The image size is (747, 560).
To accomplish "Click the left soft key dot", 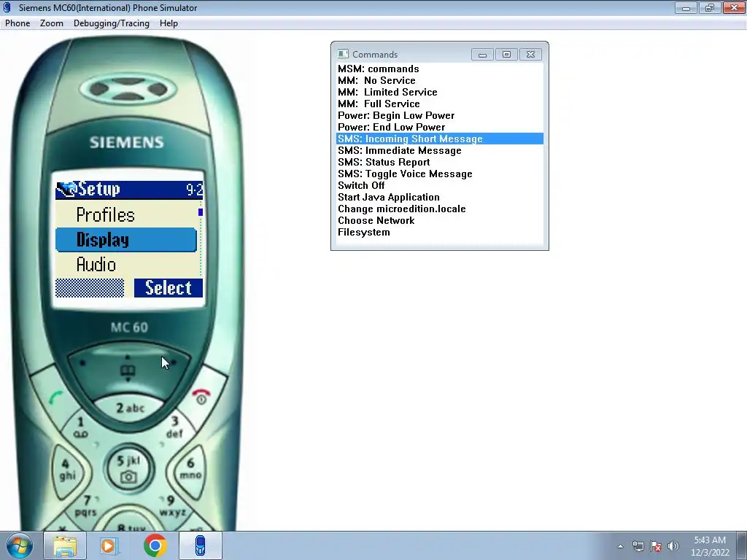I will 83,363.
